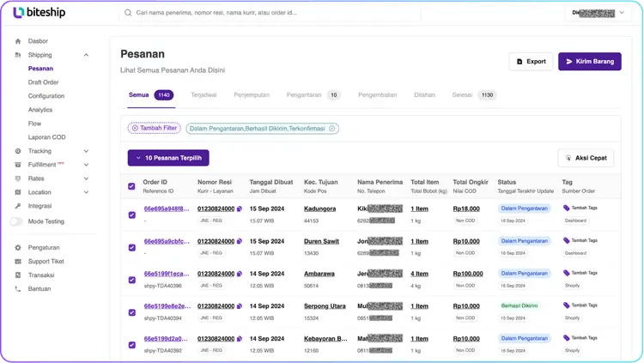644x363 pixels.
Task: Collapse the Shipping menu chevron
Action: 86,55
